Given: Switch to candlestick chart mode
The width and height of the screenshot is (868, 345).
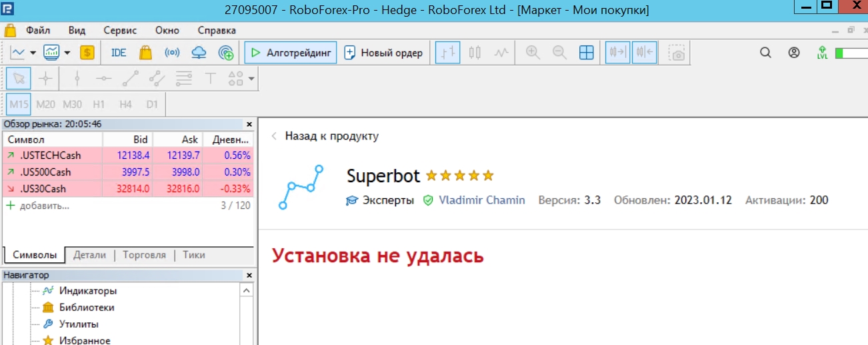Looking at the screenshot, I should (x=475, y=53).
